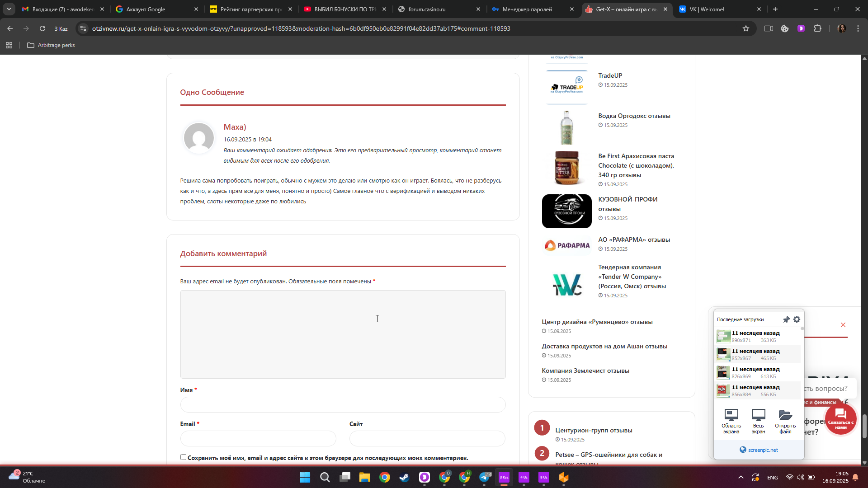Click the screenpic.net link

pos(763,450)
